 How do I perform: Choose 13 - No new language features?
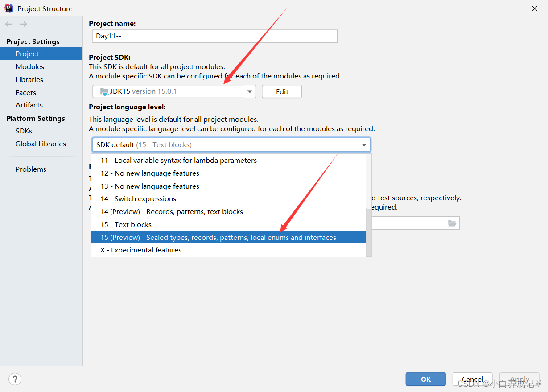pyautogui.click(x=228, y=186)
